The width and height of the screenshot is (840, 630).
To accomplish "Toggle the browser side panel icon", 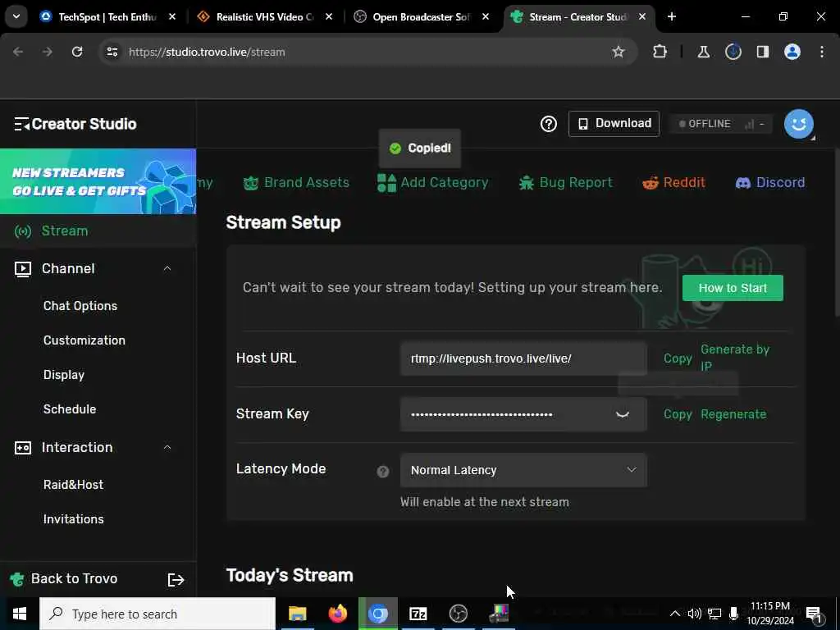I will [762, 52].
